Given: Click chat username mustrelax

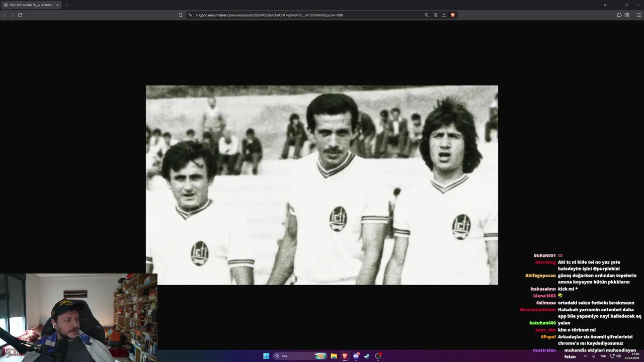Looking at the screenshot, I should click(544, 350).
